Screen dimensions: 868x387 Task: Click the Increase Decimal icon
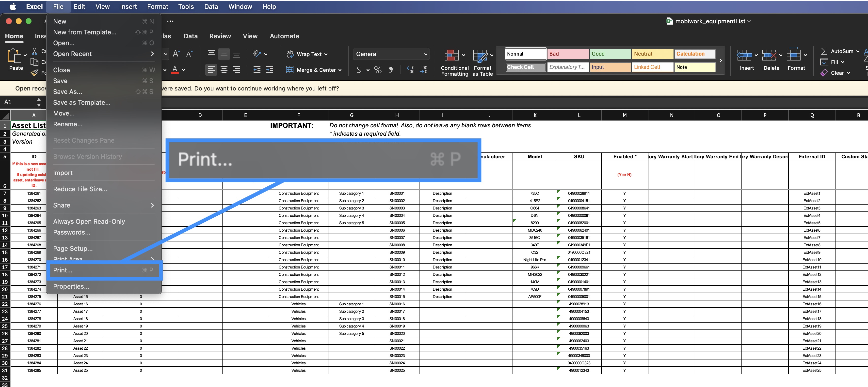click(x=410, y=70)
